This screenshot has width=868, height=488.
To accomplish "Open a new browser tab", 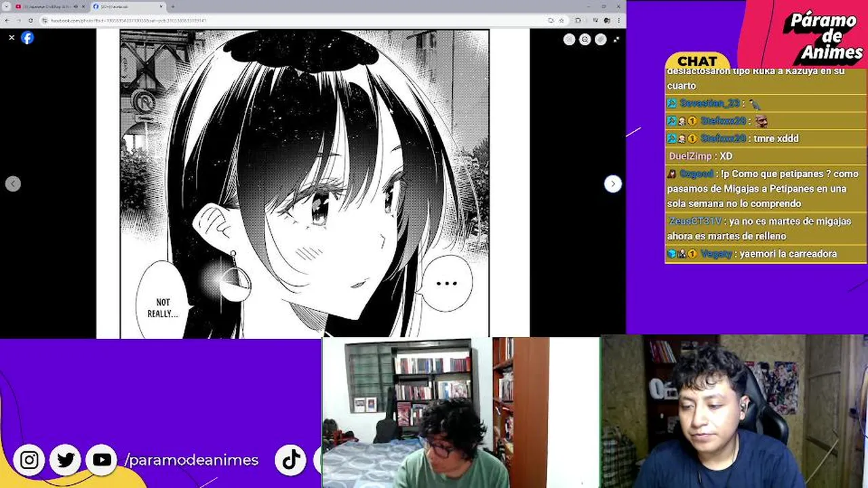I will [173, 7].
